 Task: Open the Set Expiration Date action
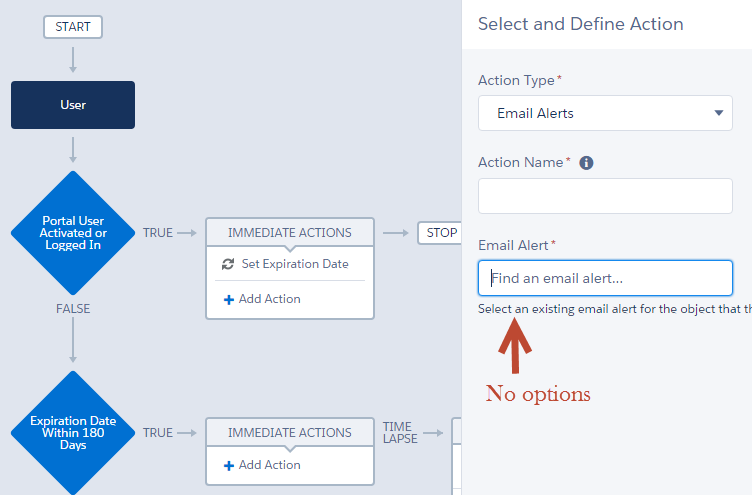pyautogui.click(x=295, y=264)
